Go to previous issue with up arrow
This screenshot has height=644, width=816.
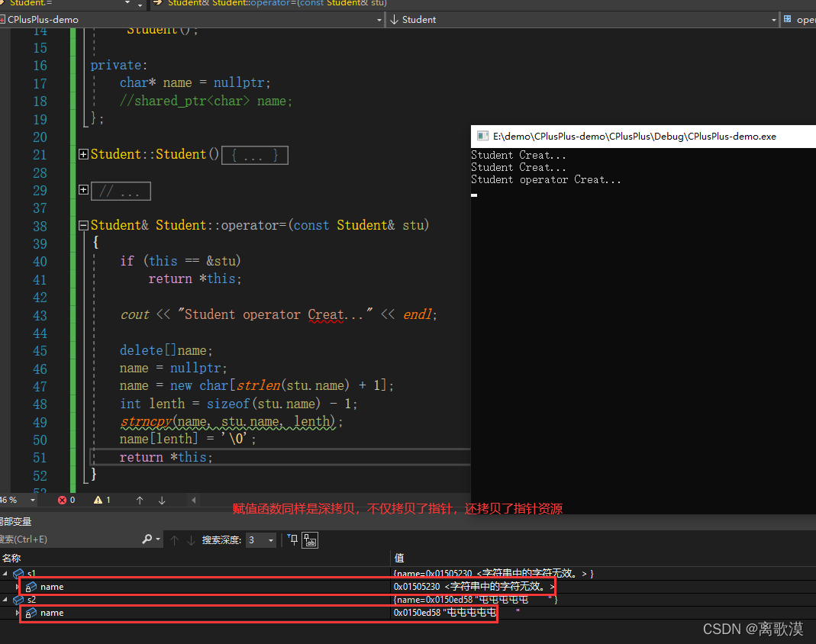[140, 500]
